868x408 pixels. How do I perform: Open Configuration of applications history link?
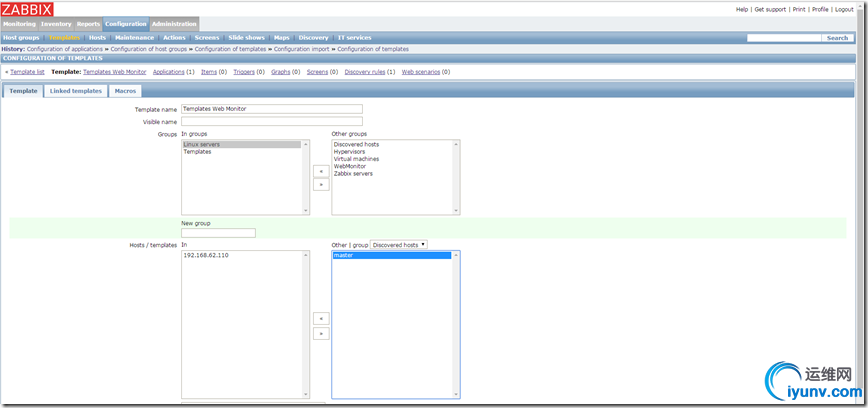click(65, 49)
